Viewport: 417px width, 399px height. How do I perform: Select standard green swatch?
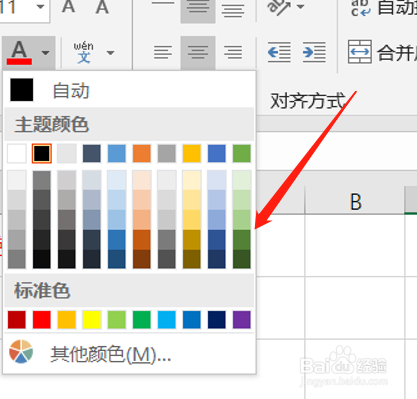(x=142, y=320)
